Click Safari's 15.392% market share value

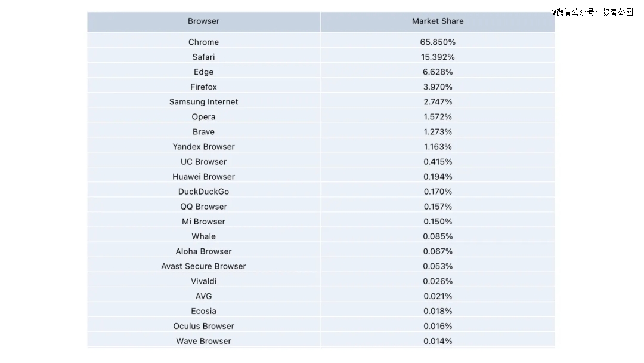[438, 57]
